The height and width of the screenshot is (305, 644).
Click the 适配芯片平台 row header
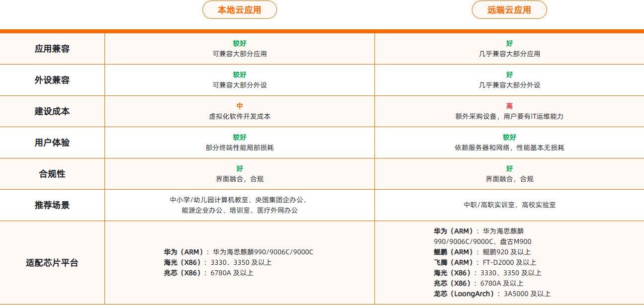coord(52,263)
